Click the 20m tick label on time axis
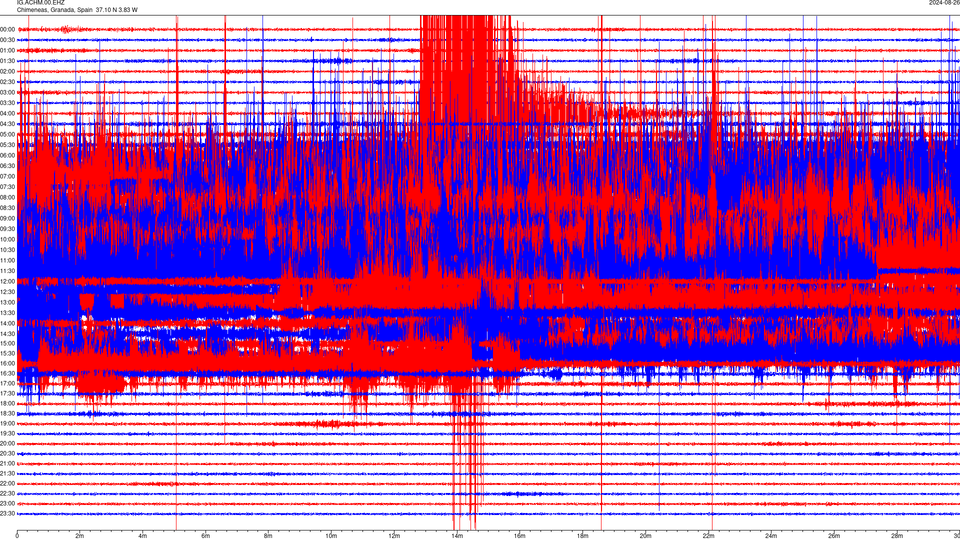This screenshot has height=540, width=960. pyautogui.click(x=645, y=536)
